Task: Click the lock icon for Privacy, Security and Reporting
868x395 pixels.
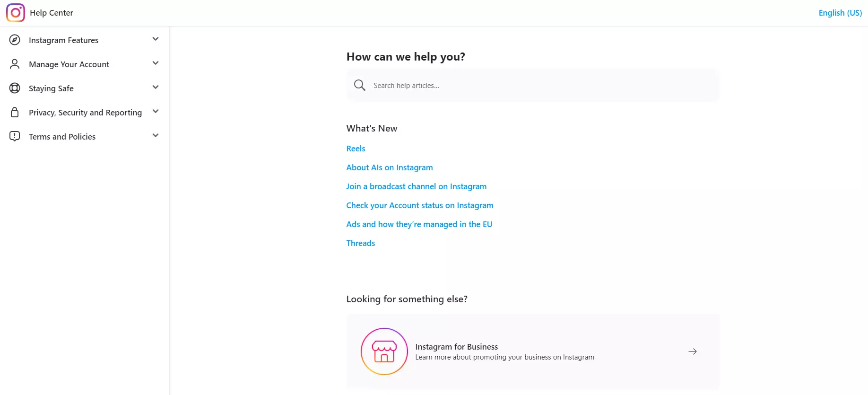Action: (x=14, y=112)
